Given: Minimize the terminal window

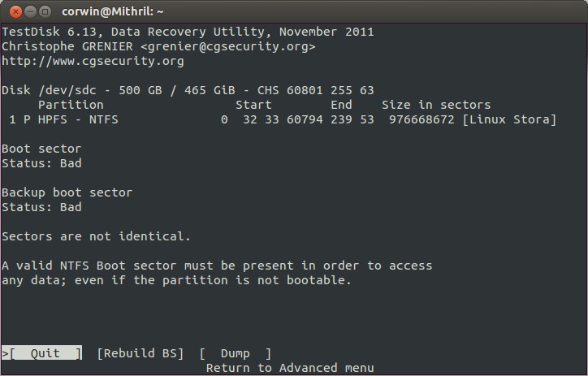Looking at the screenshot, I should click(30, 12).
